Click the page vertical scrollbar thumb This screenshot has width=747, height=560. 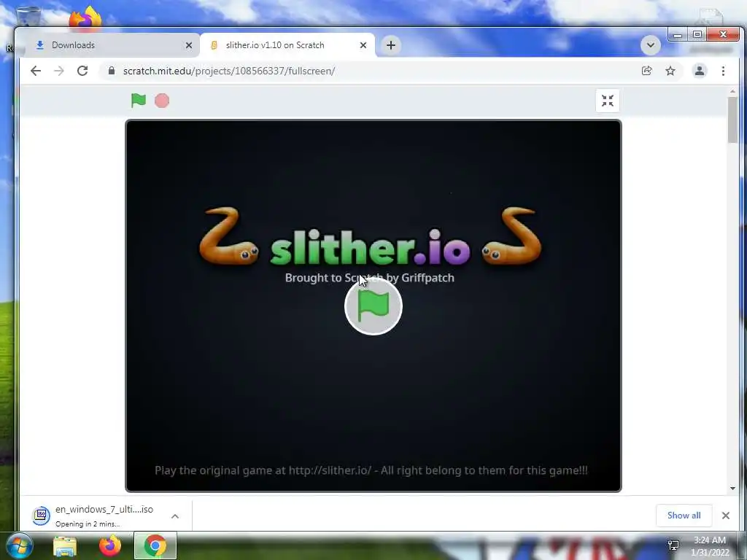[732, 119]
